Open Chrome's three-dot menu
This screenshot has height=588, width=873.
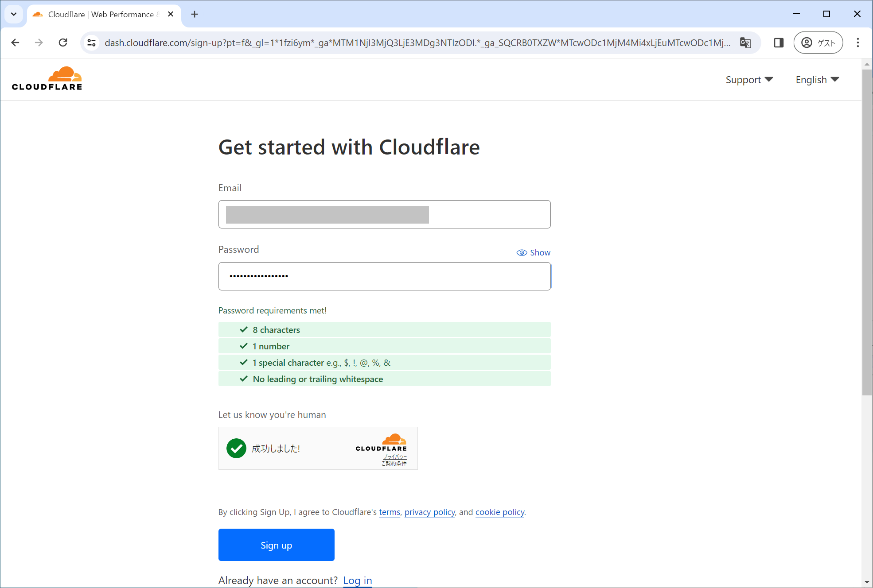(x=858, y=43)
